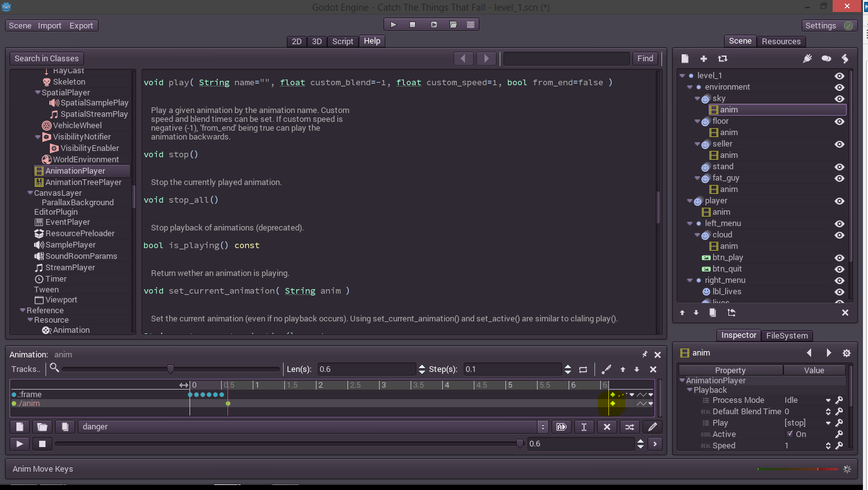The width and height of the screenshot is (868, 490).
Task: Toggle btn_play visibility eye
Action: click(840, 258)
